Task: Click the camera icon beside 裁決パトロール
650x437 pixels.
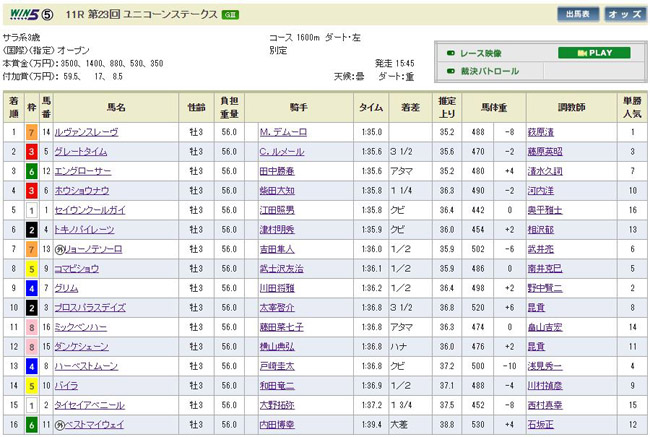Action: click(x=451, y=71)
